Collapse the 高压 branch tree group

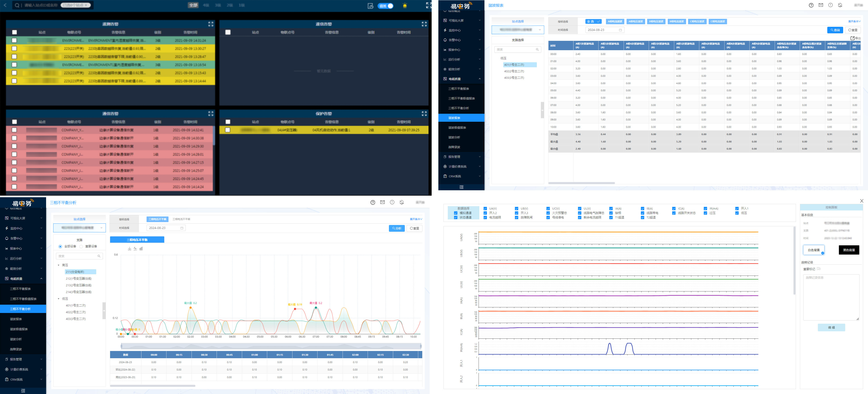[x=59, y=265]
